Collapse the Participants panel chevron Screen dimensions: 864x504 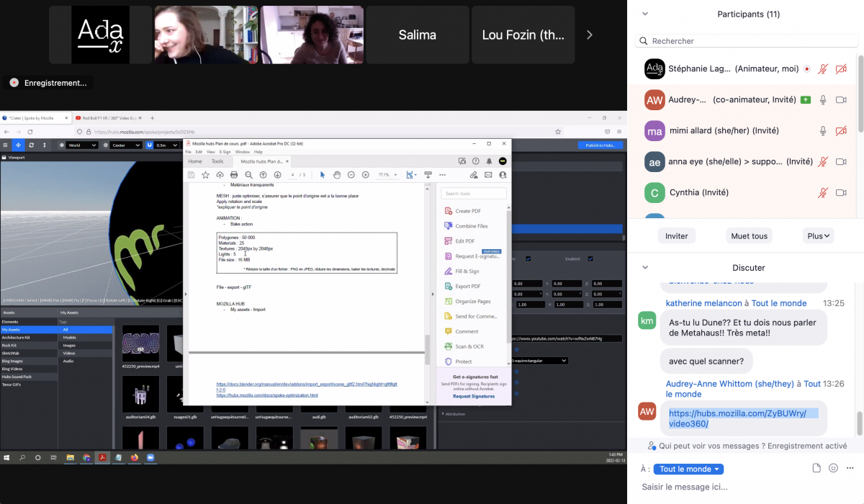[645, 14]
